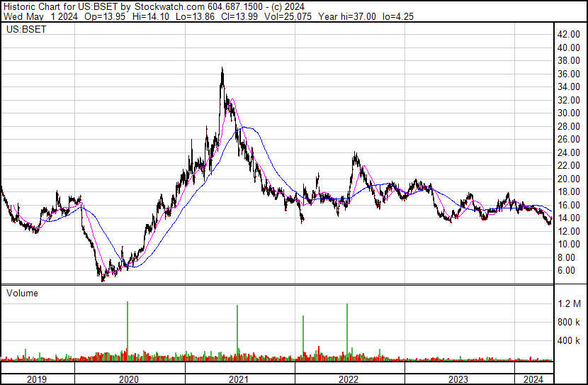Click the 800 k volume axis label
The width and height of the screenshot is (588, 385).
[x=568, y=322]
